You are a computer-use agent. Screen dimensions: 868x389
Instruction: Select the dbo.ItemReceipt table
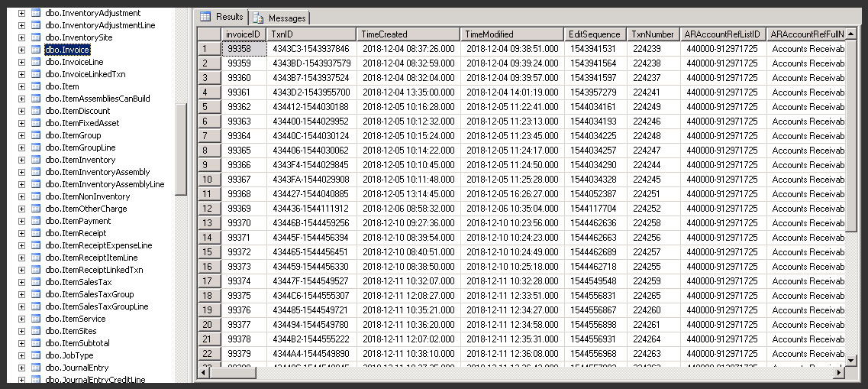tap(76, 233)
